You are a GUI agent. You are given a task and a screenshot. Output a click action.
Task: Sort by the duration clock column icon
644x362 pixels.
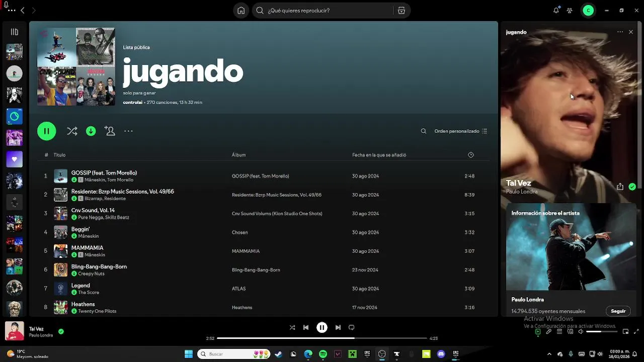[x=471, y=155]
